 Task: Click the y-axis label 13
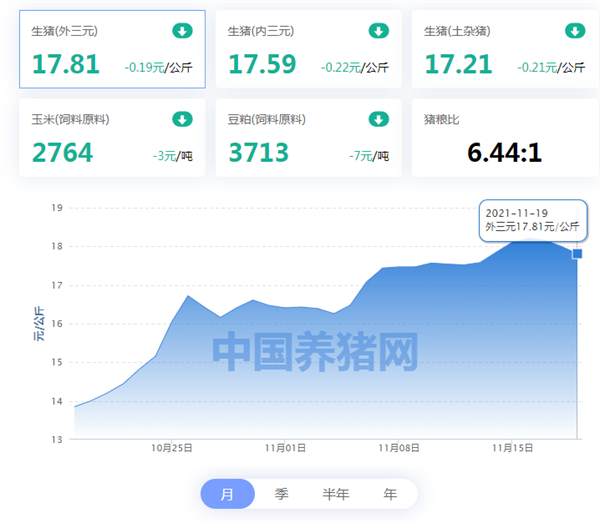[57, 440]
